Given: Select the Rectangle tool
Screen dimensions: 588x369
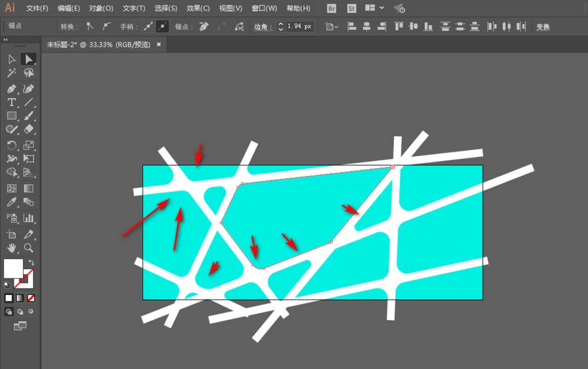Looking at the screenshot, I should (12, 116).
